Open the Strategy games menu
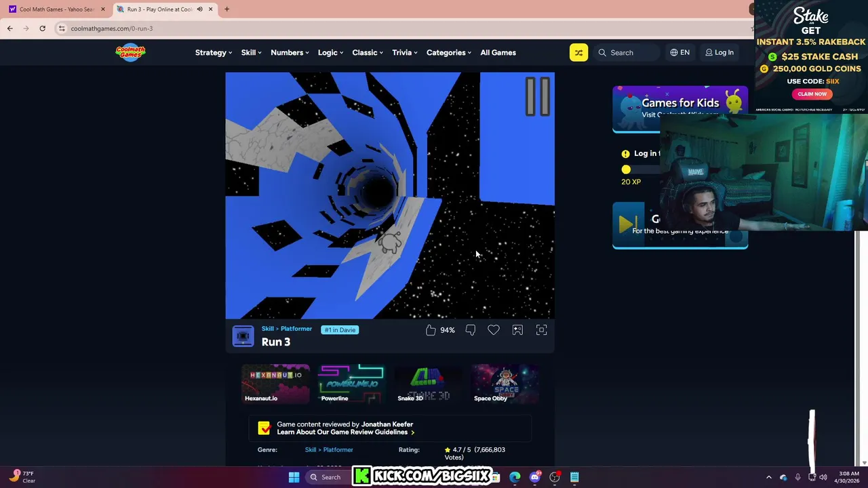This screenshot has height=488, width=868. click(214, 52)
